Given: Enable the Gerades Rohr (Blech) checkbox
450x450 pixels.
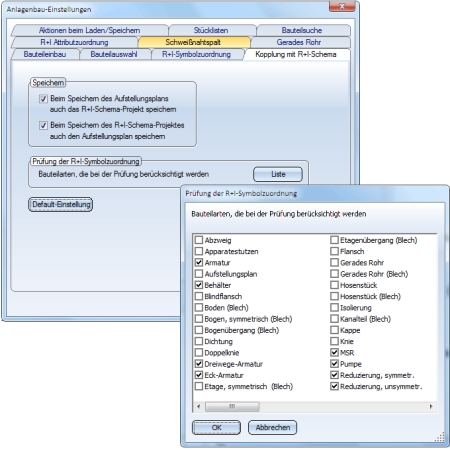Looking at the screenshot, I should tap(334, 274).
